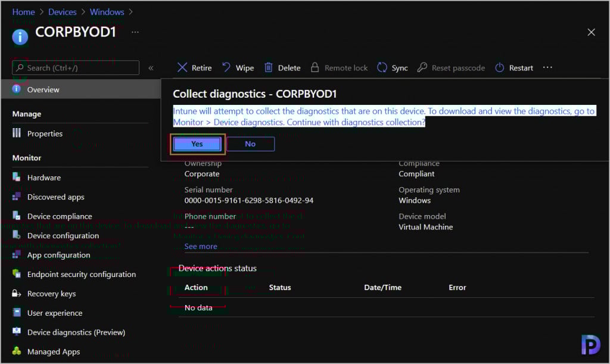Click the Sync circular arrows icon
This screenshot has width=610, height=364.
[x=382, y=68]
